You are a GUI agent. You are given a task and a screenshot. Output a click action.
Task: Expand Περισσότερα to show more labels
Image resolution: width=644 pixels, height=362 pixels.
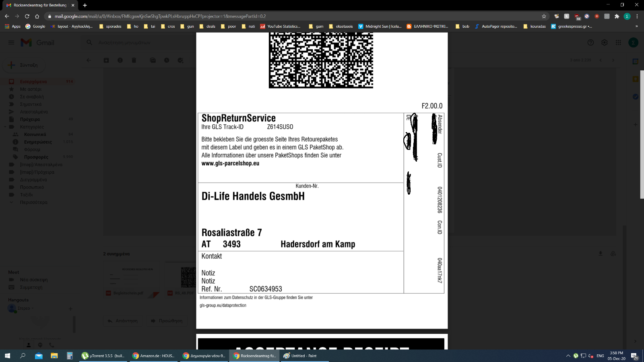point(34,202)
